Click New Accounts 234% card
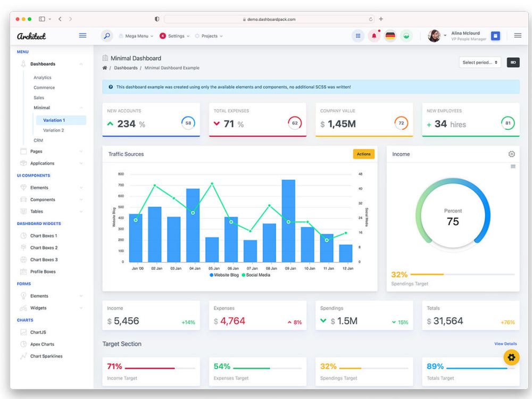532x399 pixels. (x=151, y=120)
